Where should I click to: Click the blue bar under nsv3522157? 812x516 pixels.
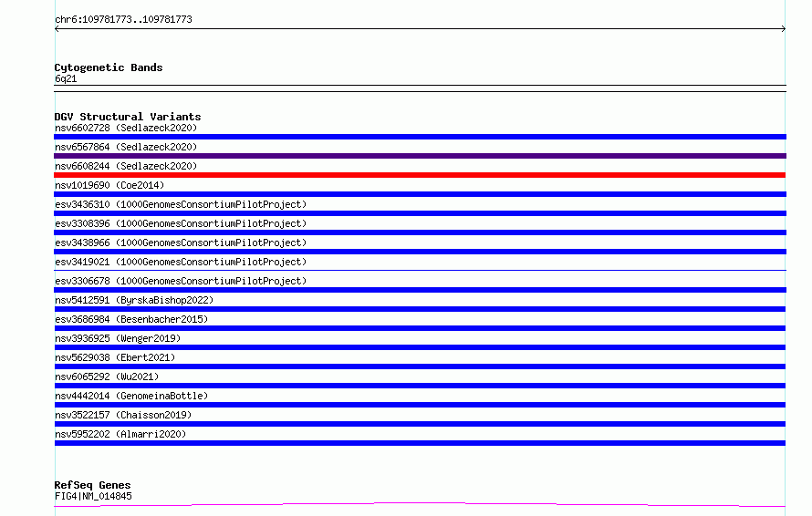(420, 424)
